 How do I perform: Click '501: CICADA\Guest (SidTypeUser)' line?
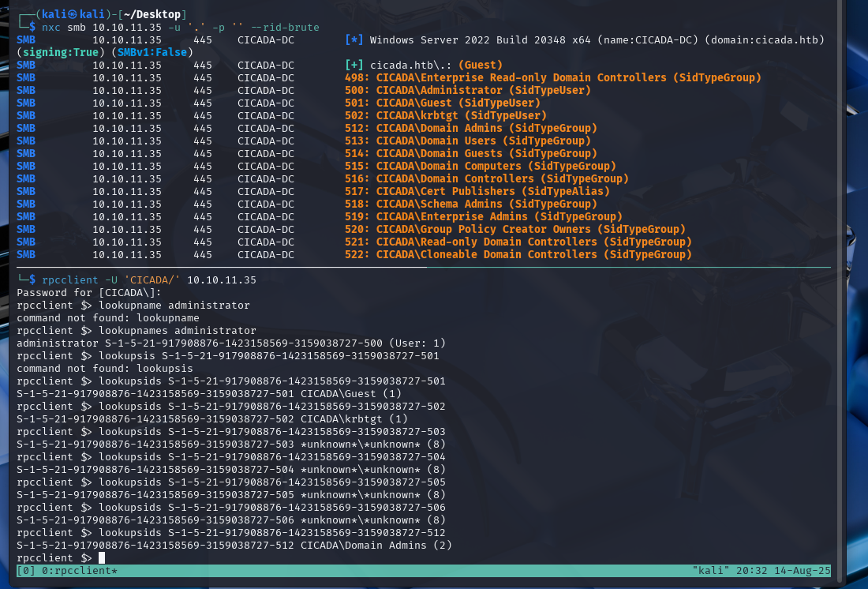point(443,103)
